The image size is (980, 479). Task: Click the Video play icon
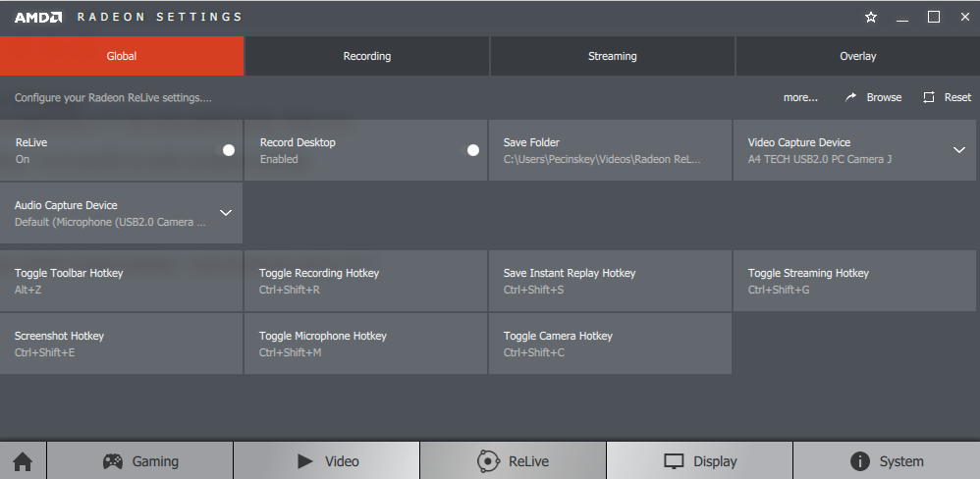pyautogui.click(x=304, y=461)
